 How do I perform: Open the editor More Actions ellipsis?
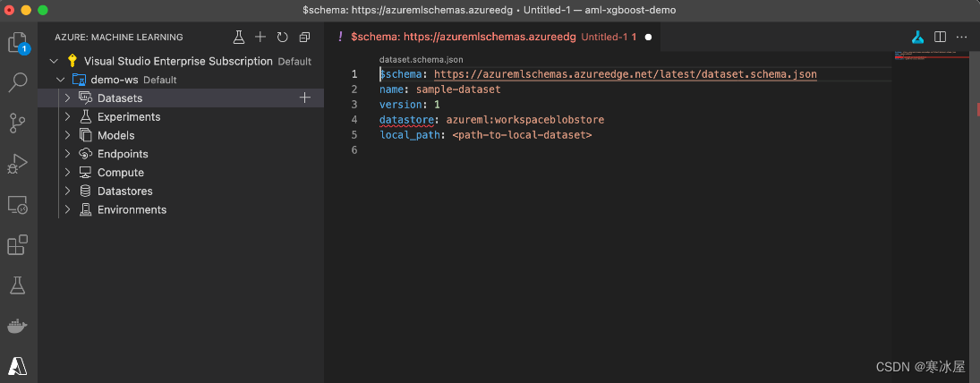click(x=962, y=37)
